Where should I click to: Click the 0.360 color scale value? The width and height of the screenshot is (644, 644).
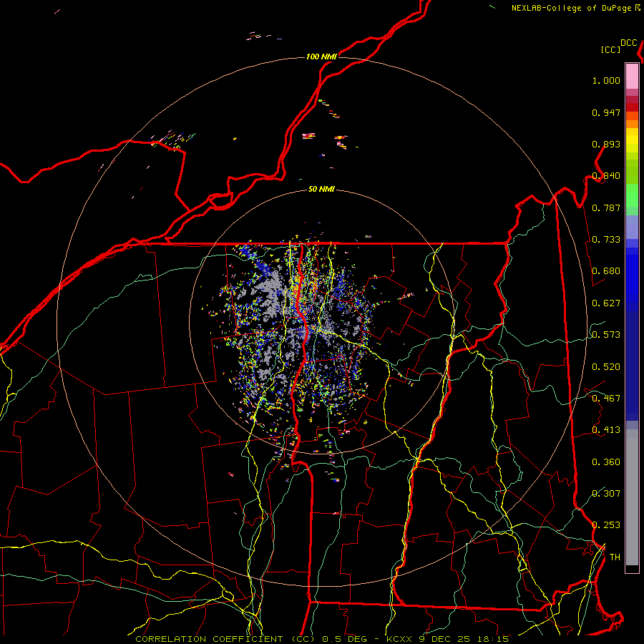(x=606, y=462)
